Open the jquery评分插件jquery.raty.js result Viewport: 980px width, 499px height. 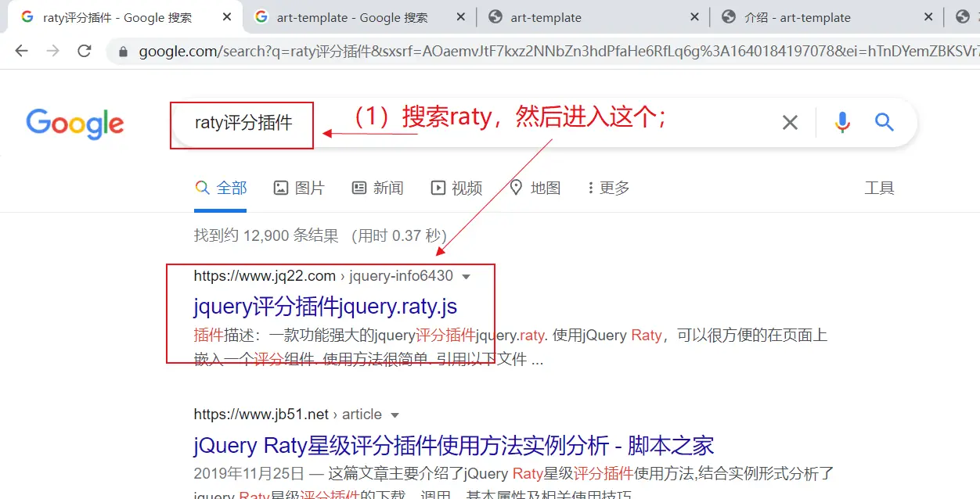point(326,307)
